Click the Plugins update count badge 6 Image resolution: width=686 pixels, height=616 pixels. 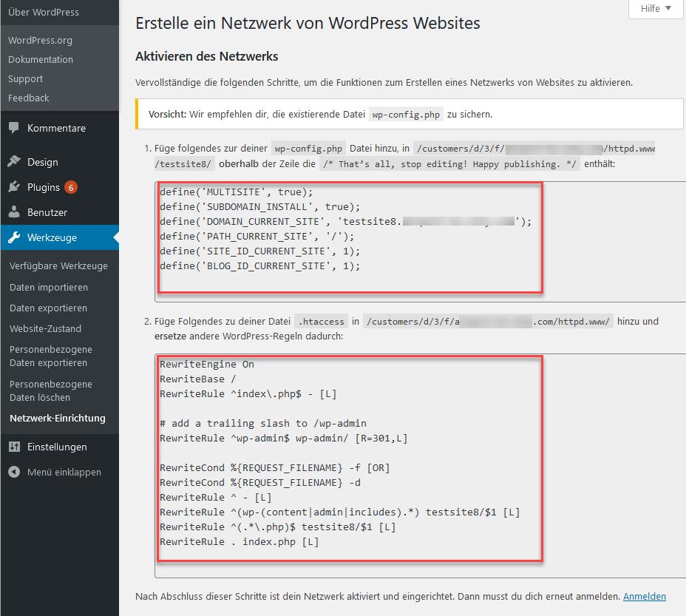click(71, 187)
